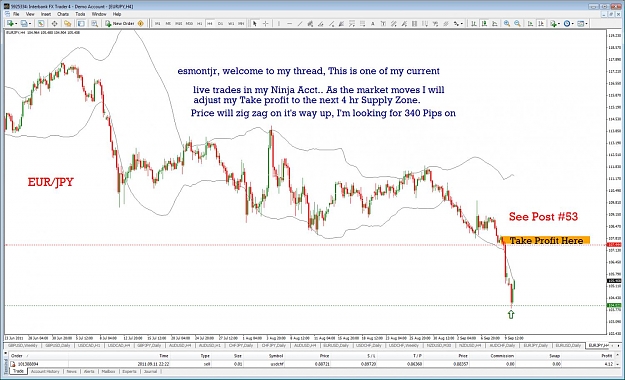Select the trendline drawing tool
Viewport: 625px width, 380px height.
tap(300, 24)
